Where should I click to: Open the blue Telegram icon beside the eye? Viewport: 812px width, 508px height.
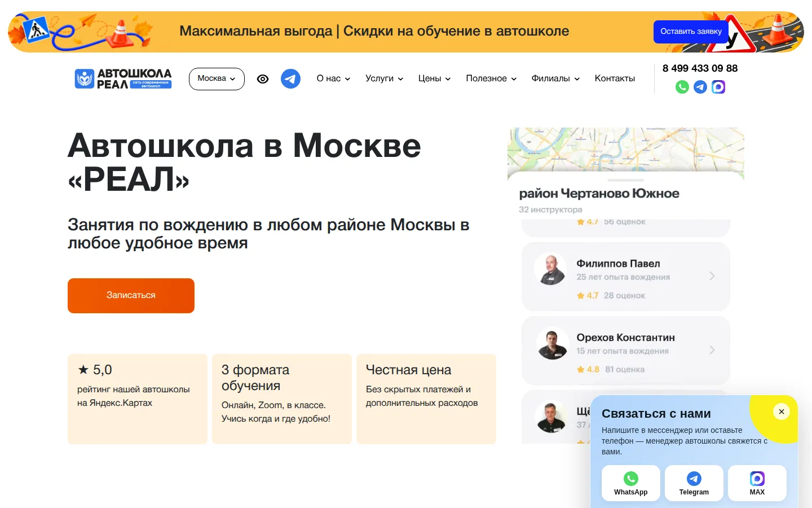click(x=290, y=78)
